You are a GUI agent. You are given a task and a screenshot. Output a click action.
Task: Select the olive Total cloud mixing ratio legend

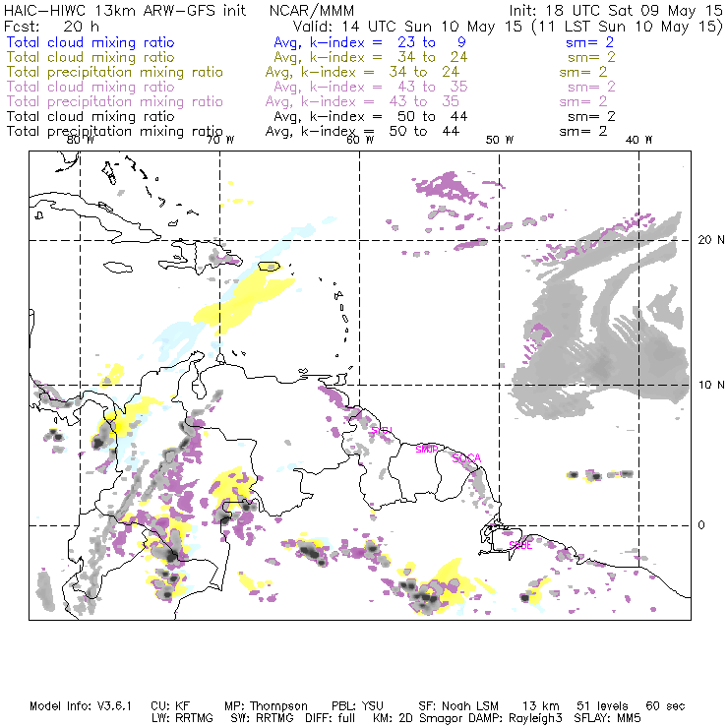[x=91, y=57]
